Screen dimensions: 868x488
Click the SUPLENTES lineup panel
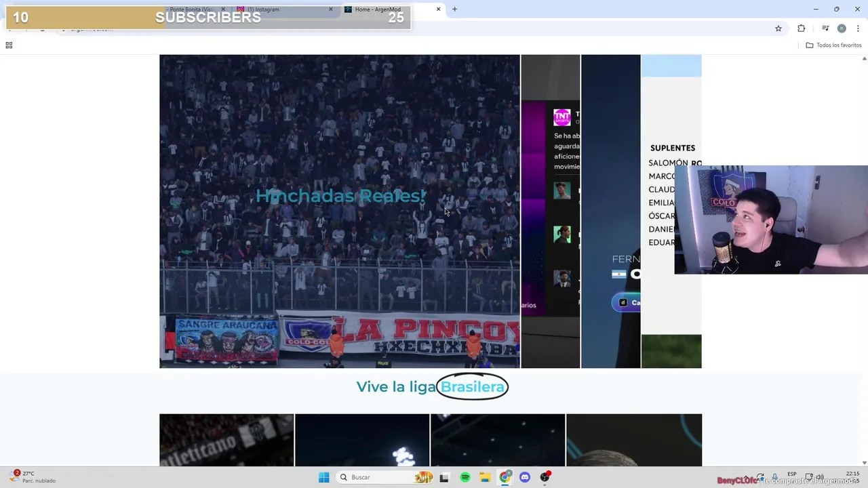coord(671,211)
